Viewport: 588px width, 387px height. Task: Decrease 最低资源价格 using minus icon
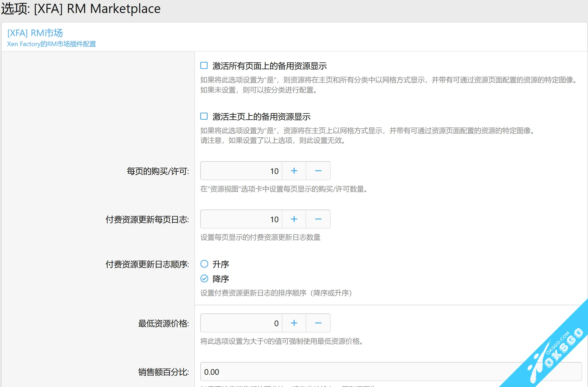click(x=318, y=323)
